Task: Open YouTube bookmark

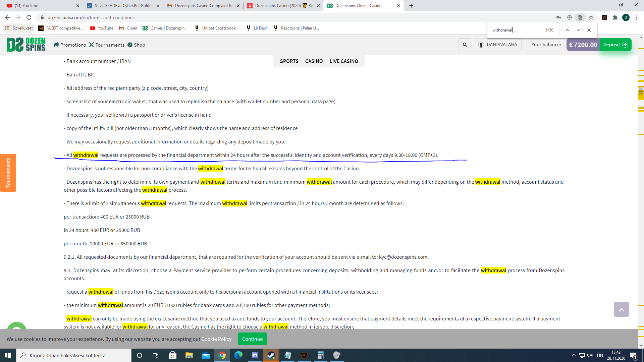Action: [x=102, y=28]
